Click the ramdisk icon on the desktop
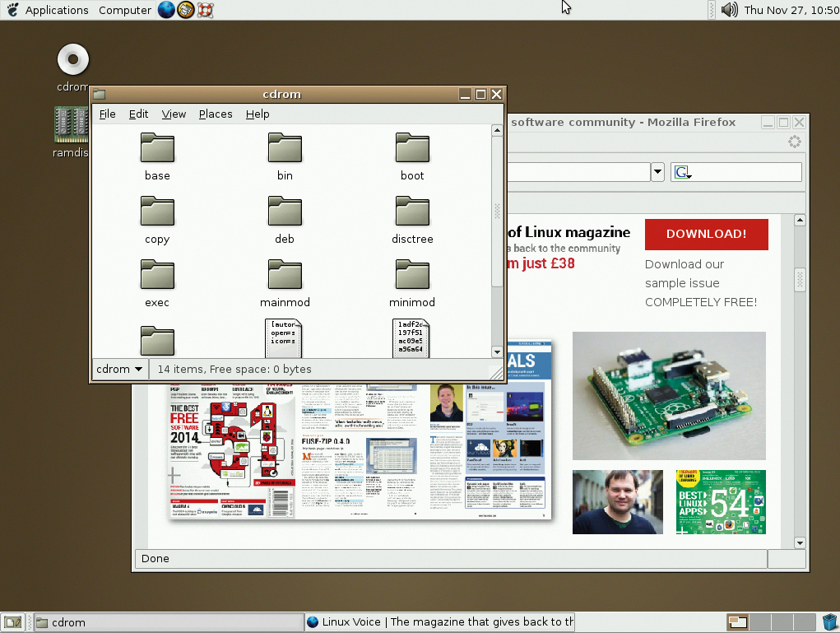The image size is (840, 633). pyautogui.click(x=71, y=123)
